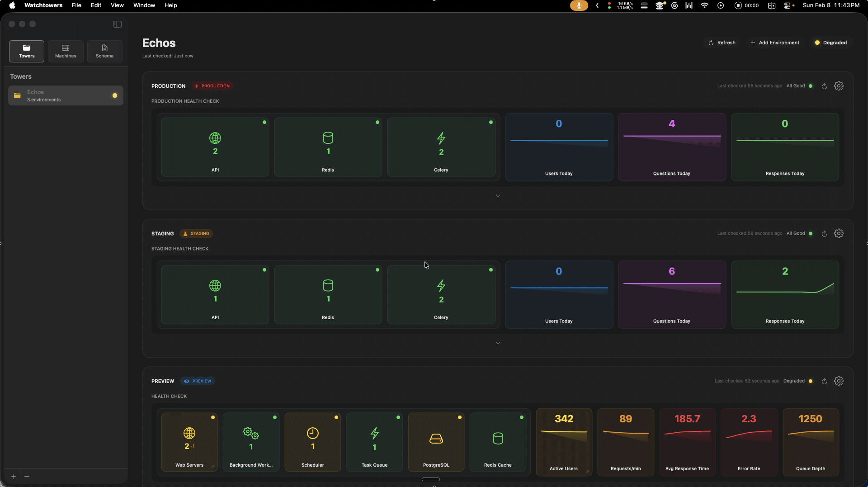The height and width of the screenshot is (487, 868).
Task: Click the Refresh button in header
Action: point(722,43)
